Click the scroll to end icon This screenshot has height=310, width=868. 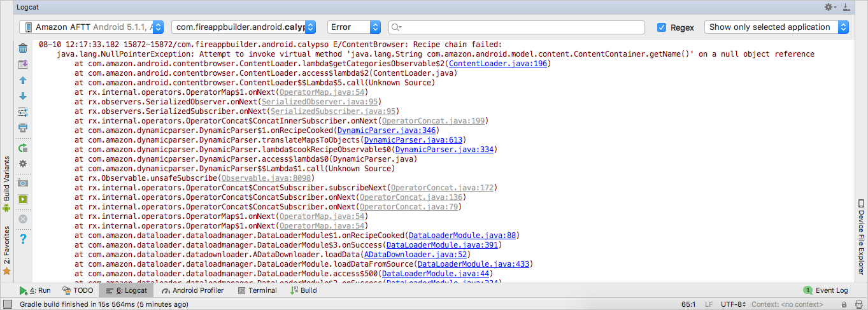click(x=23, y=64)
